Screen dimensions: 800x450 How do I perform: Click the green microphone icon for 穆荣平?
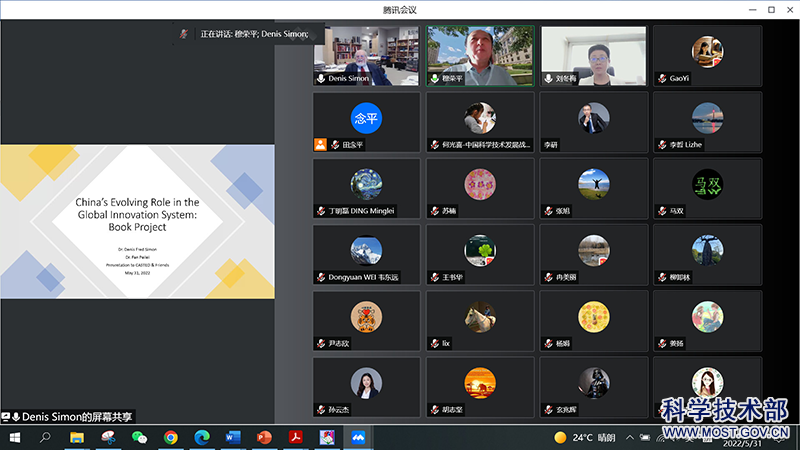(x=434, y=79)
